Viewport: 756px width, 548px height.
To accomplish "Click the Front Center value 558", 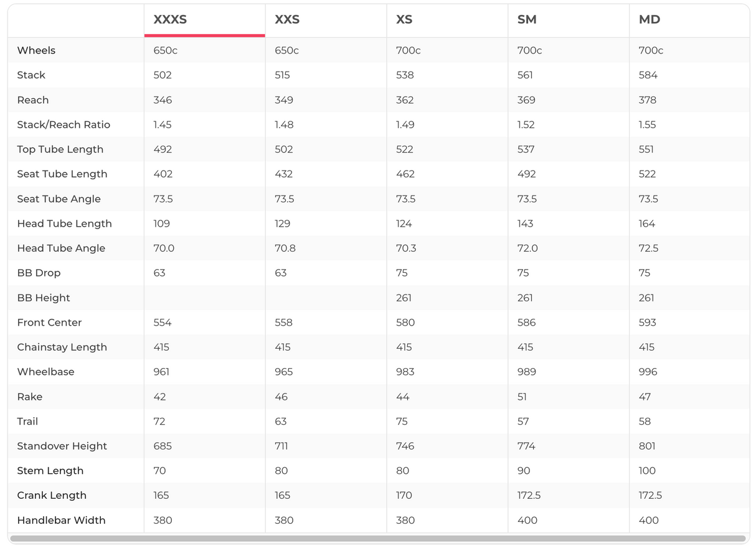I will click(283, 323).
